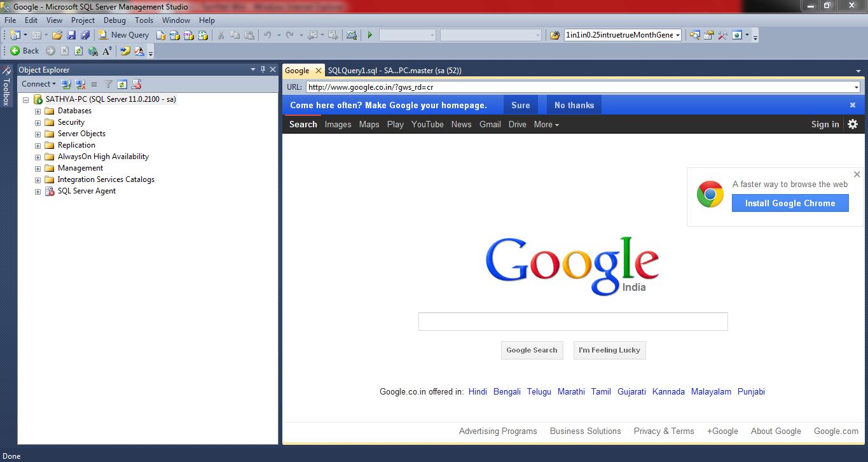The width and height of the screenshot is (868, 462).
Task: Click the Google Sign in link
Action: (825, 124)
